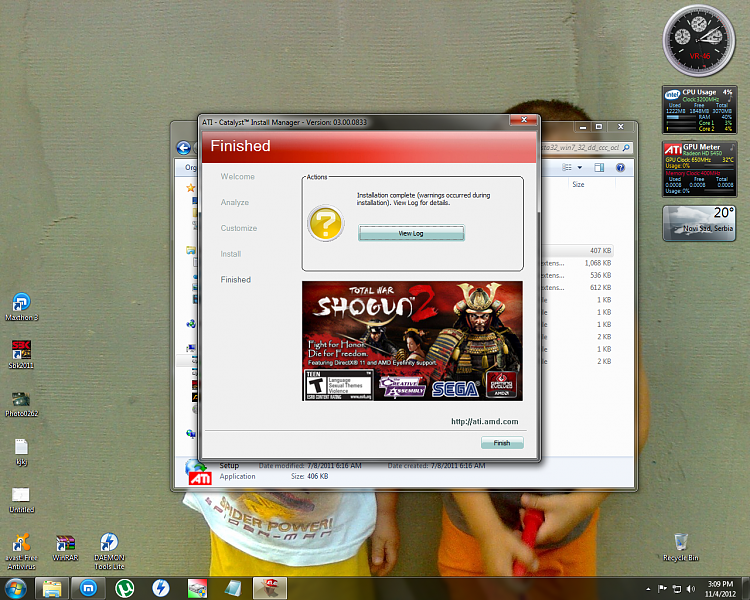This screenshot has height=600, width=750.
Task: Launch DAEMON Tools Lite desktop shortcut
Action: [x=109, y=551]
